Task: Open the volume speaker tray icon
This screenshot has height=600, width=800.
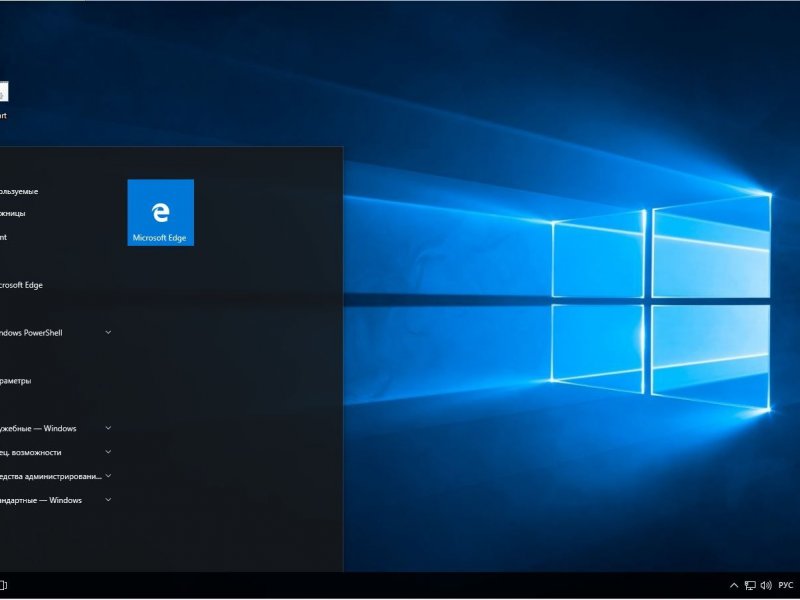Action: 766,585
